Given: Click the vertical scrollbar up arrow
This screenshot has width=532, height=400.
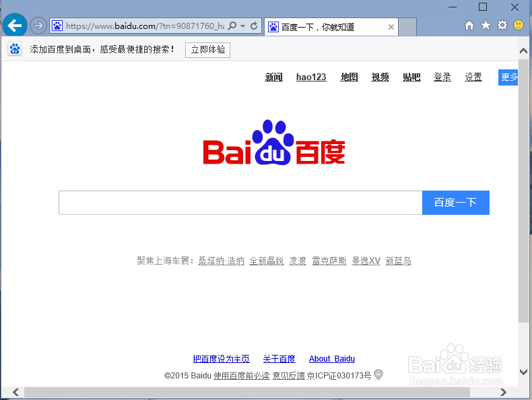Looking at the screenshot, I should coord(523,51).
